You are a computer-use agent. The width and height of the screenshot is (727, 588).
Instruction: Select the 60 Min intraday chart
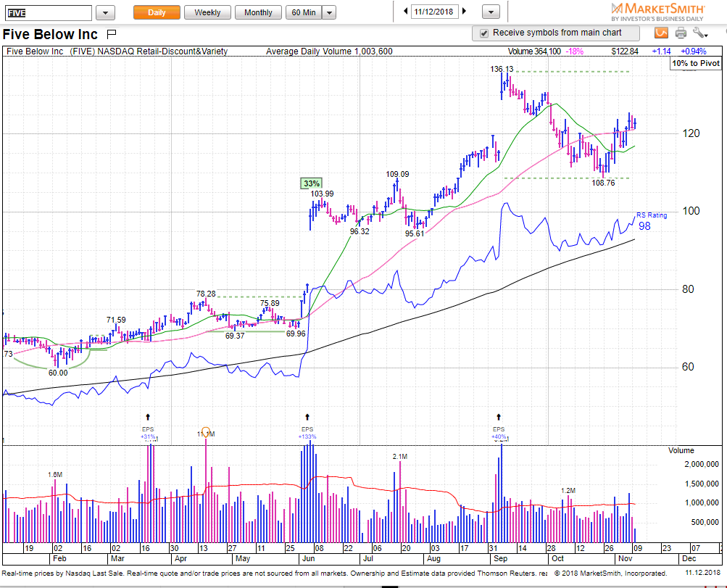pos(304,12)
